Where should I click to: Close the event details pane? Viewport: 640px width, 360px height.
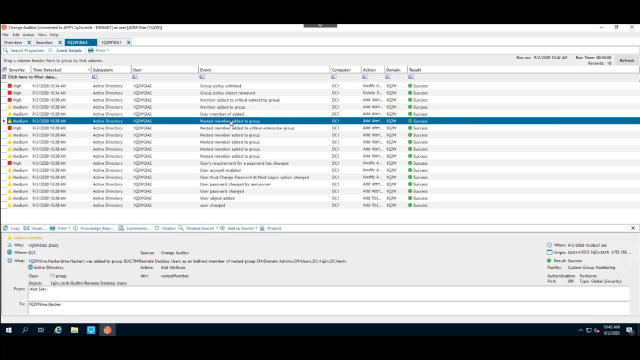[633, 228]
